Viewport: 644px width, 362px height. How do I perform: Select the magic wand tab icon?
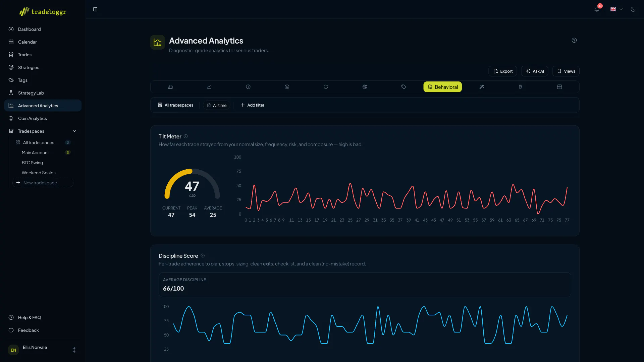click(x=482, y=87)
